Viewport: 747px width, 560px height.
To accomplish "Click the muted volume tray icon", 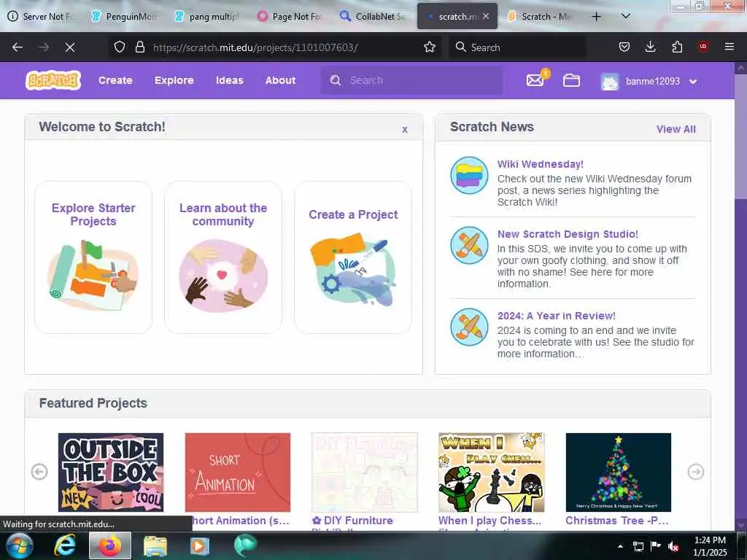I will coord(673,546).
